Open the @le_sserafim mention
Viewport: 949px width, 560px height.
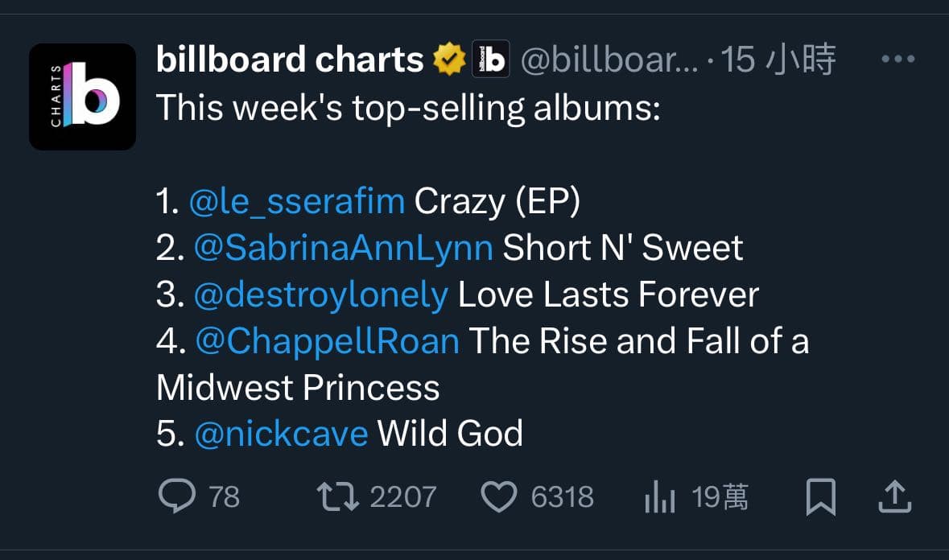click(296, 201)
